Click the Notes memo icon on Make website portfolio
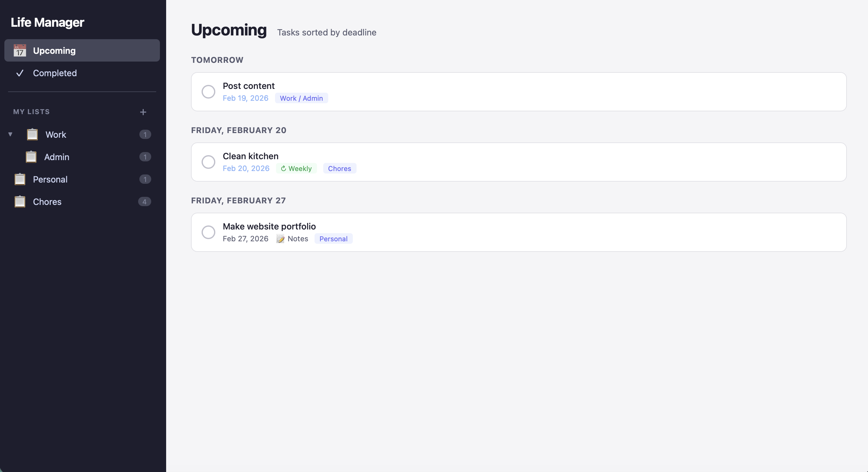Viewport: 868px width, 472px height. tap(280, 239)
